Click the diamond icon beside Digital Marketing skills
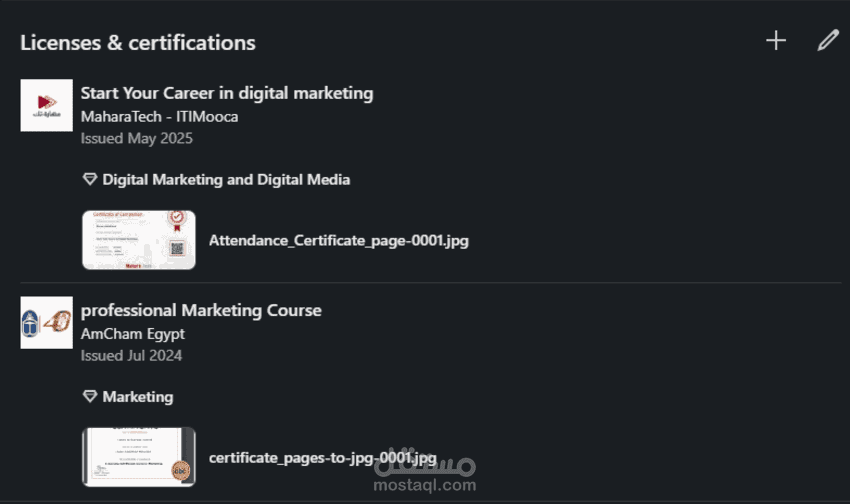Image resolution: width=850 pixels, height=504 pixels. click(90, 180)
